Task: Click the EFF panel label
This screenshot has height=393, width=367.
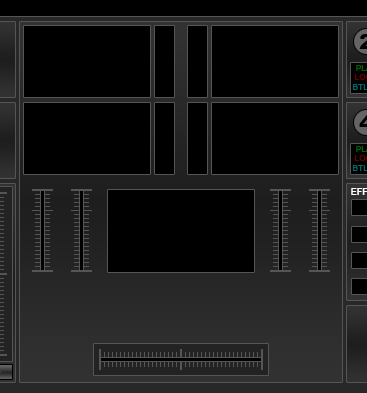Action: [x=359, y=192]
